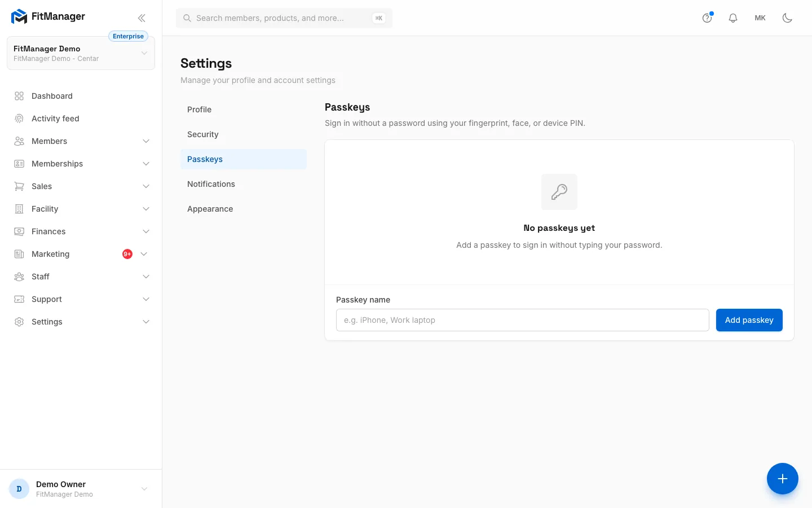Expand the Finances submenu chevron
The image size is (812, 508).
pos(146,231)
